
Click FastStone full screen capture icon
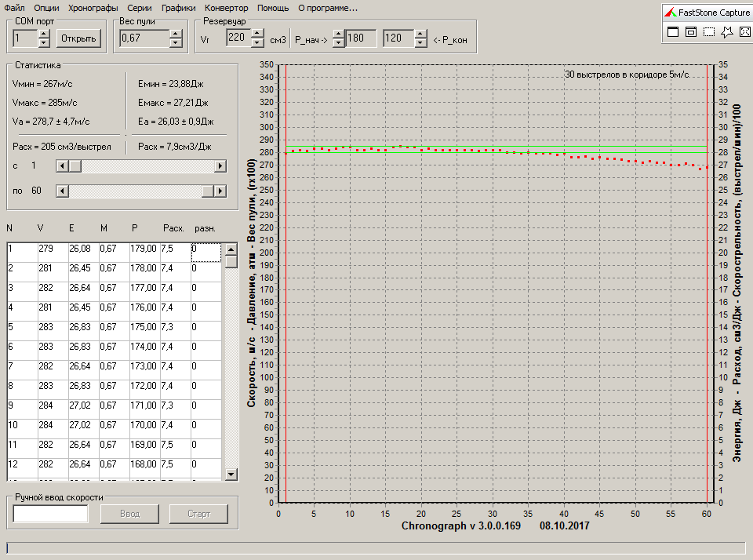tap(745, 31)
